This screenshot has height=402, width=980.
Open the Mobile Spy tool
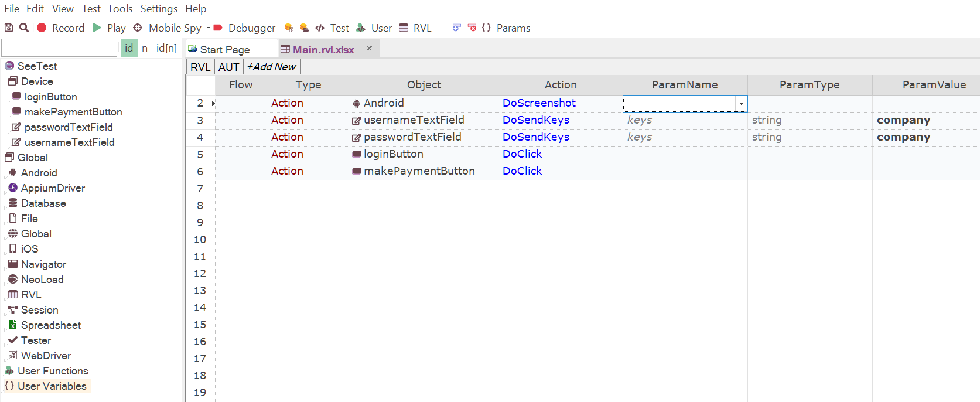[x=168, y=28]
